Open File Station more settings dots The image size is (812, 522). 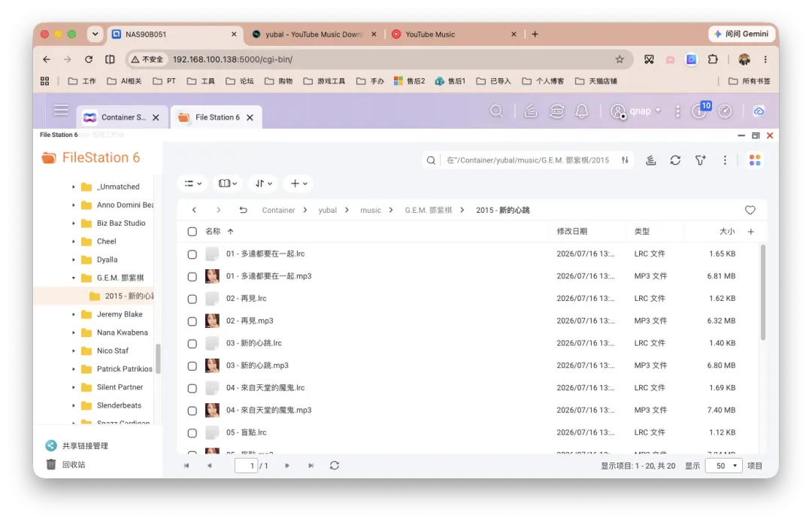point(725,160)
